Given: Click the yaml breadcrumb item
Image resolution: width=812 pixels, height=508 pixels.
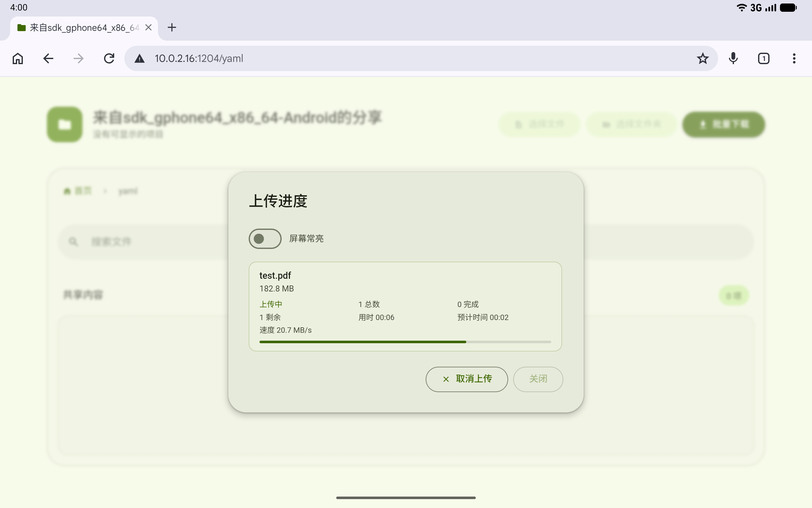Looking at the screenshot, I should coord(128,191).
